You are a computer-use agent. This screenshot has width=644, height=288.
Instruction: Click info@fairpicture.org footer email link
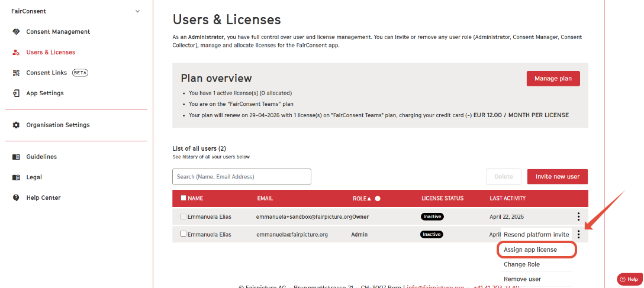click(x=435, y=286)
